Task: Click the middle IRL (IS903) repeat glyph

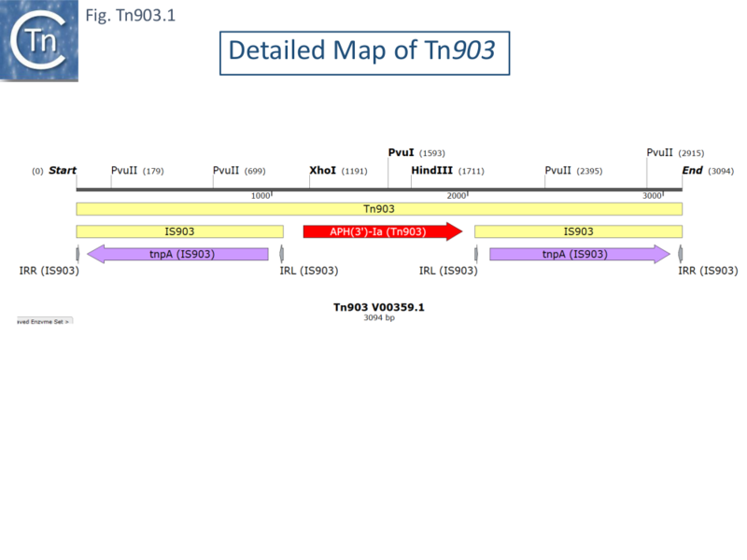Action: click(x=476, y=254)
